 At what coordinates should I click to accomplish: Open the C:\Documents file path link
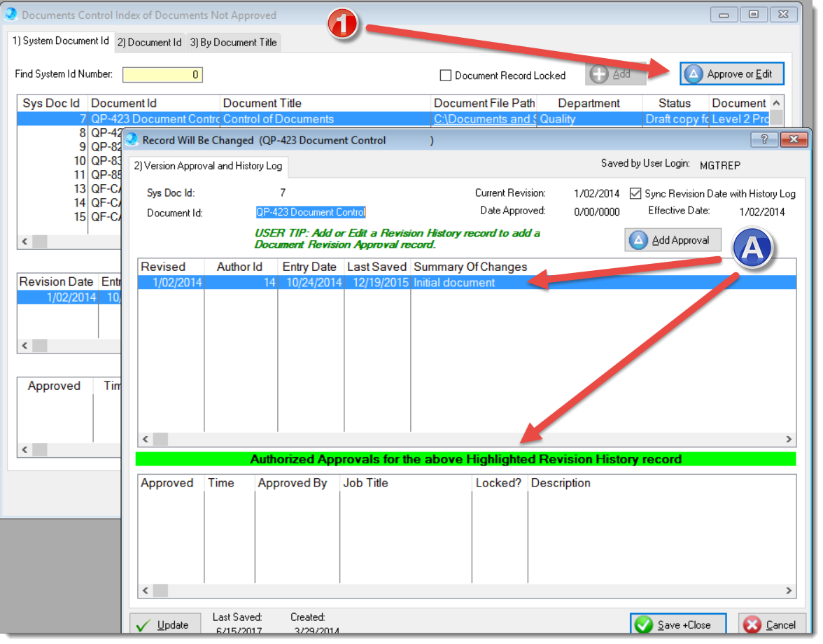pos(483,119)
